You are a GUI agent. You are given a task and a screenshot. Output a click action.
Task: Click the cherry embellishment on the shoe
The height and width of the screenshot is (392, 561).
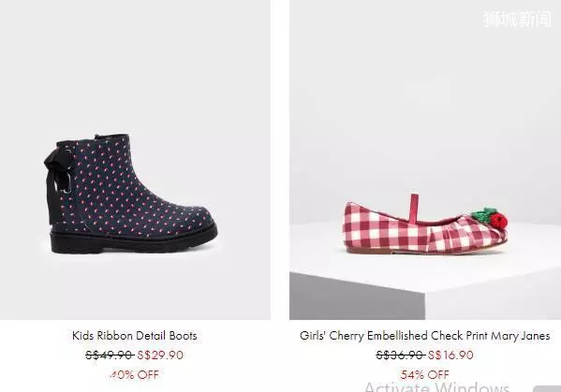(490, 217)
